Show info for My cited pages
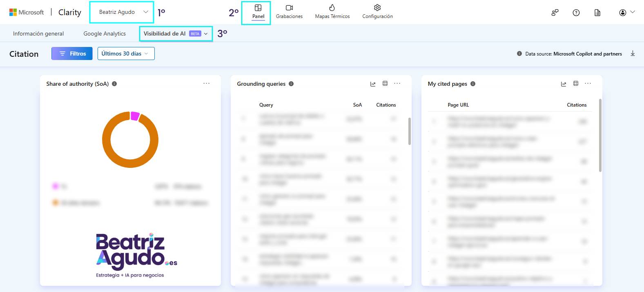Screen dimensions: 644x292 tap(473, 84)
